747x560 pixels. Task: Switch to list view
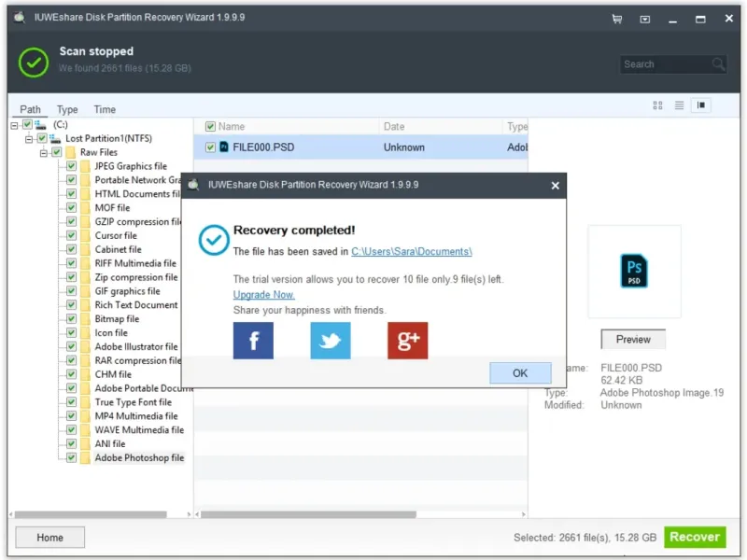pos(680,105)
